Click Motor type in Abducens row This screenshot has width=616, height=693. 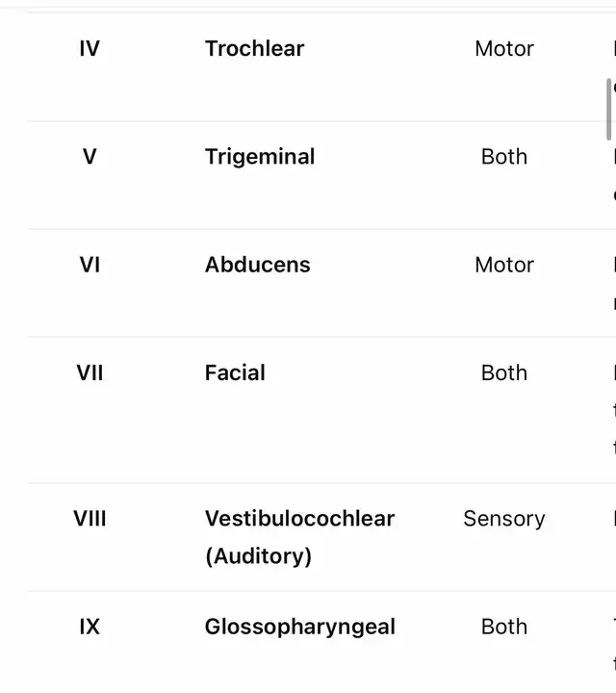pos(504,265)
